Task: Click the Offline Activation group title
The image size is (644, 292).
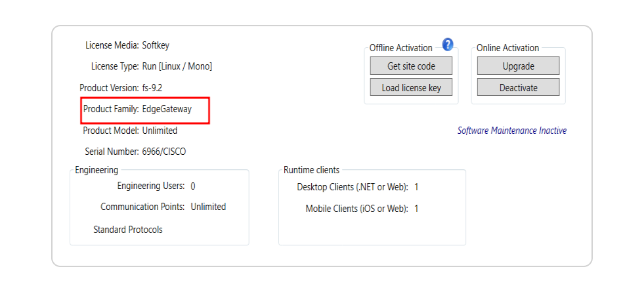Action: click(400, 48)
